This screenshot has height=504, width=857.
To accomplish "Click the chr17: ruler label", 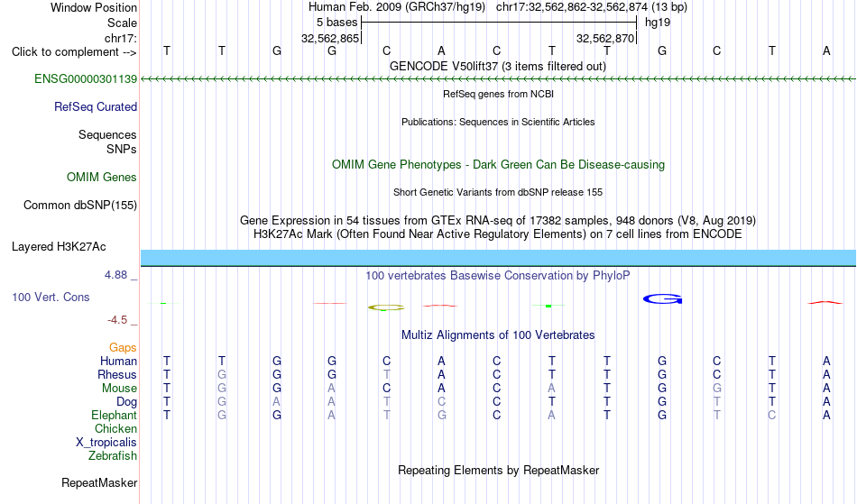I will (121, 39).
